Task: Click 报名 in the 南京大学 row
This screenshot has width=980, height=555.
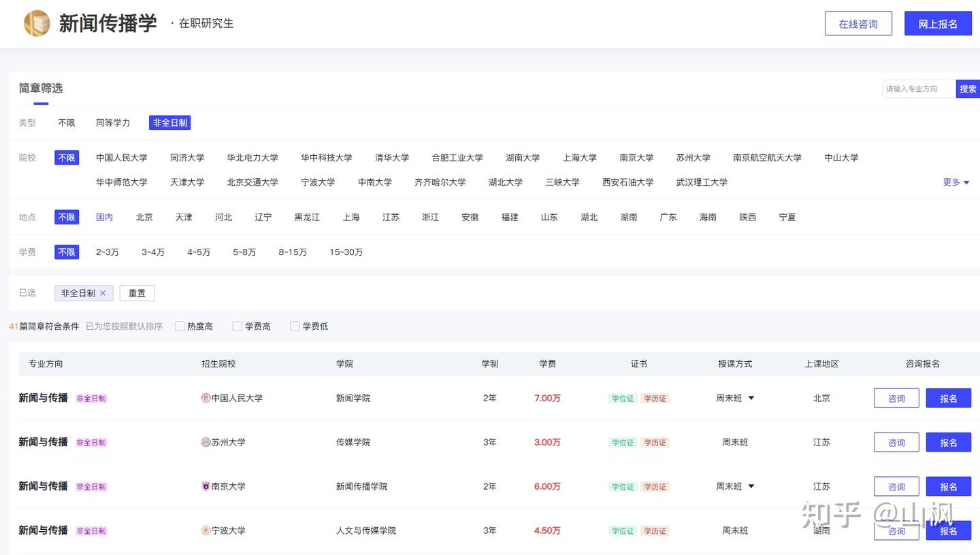Action: pyautogui.click(x=949, y=486)
